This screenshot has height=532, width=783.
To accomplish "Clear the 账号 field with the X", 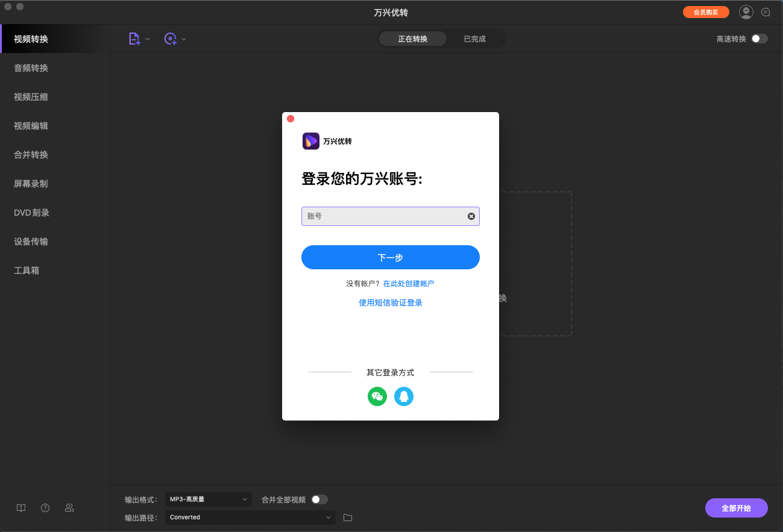I will click(471, 216).
